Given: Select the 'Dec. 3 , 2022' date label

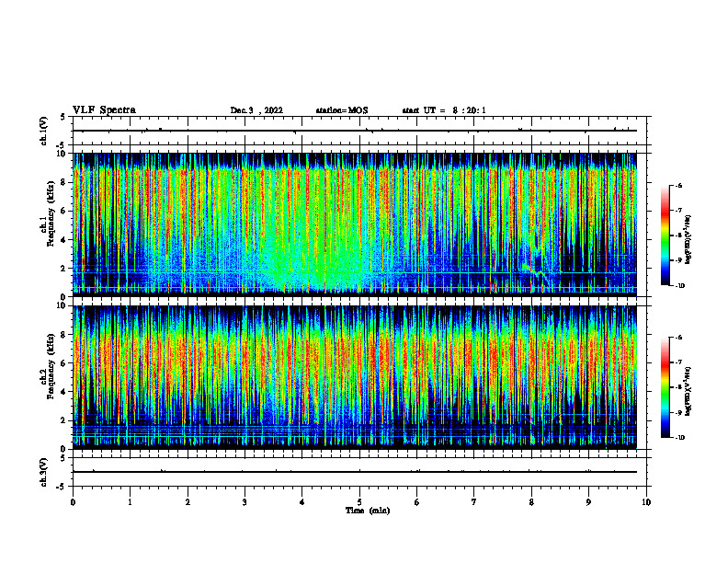Looking at the screenshot, I should click(x=256, y=110).
